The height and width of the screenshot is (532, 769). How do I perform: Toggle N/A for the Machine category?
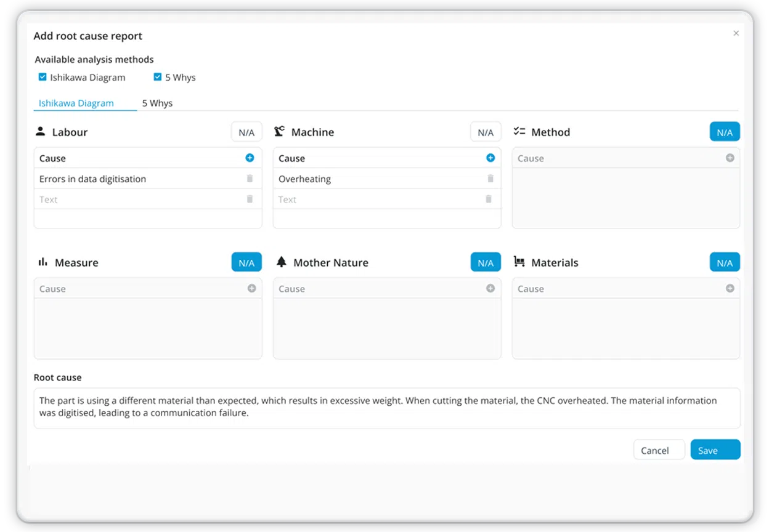tap(486, 132)
